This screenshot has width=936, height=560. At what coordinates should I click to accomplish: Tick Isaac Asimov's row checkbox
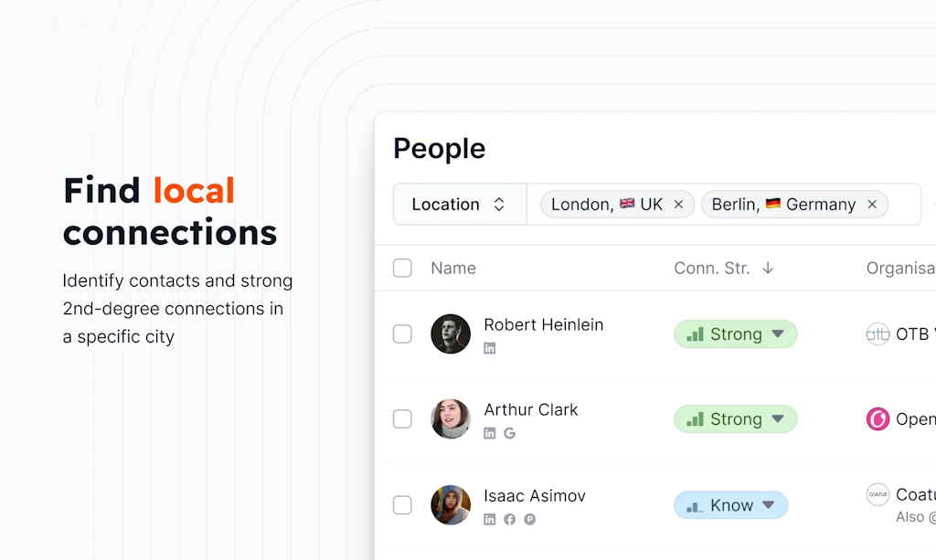pyautogui.click(x=402, y=505)
